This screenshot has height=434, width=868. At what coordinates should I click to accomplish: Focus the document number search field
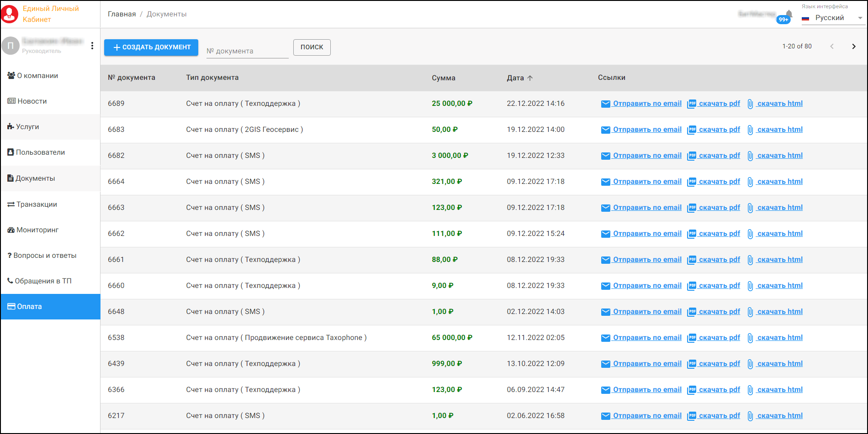247,51
